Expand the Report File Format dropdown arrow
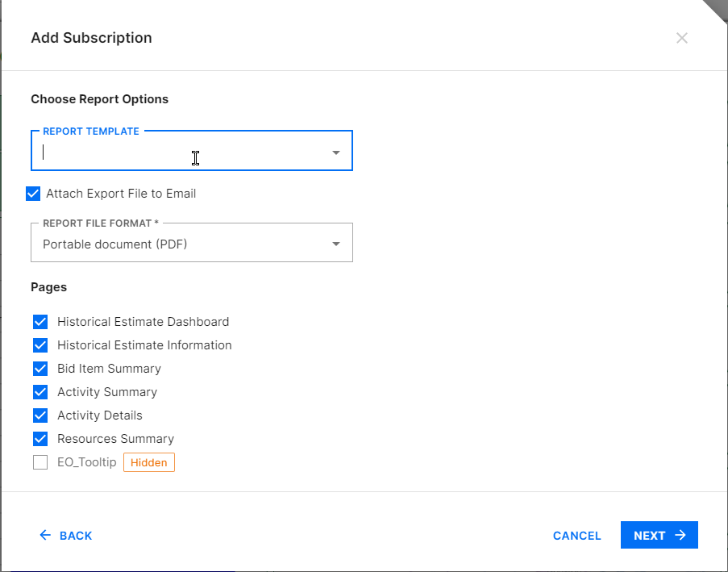The height and width of the screenshot is (572, 728). pos(336,244)
